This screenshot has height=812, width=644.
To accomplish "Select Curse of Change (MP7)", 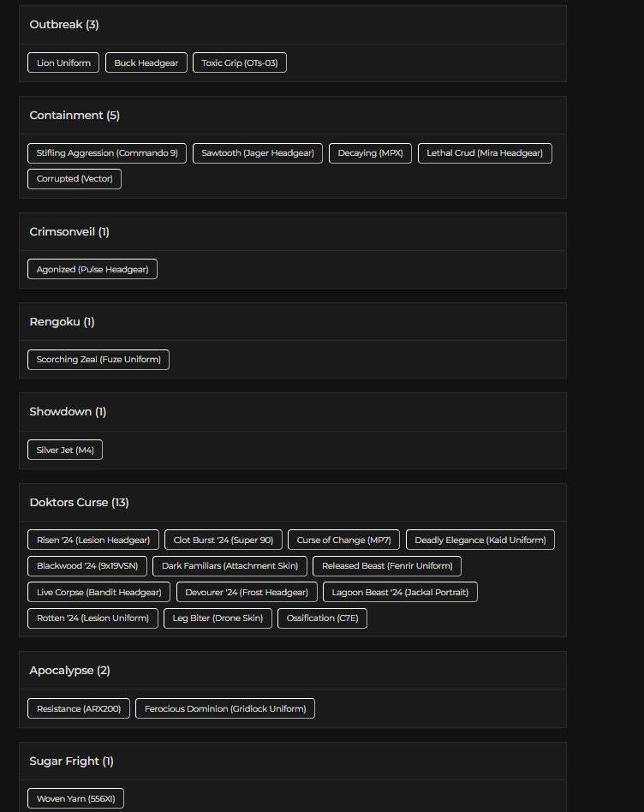I will point(343,540).
